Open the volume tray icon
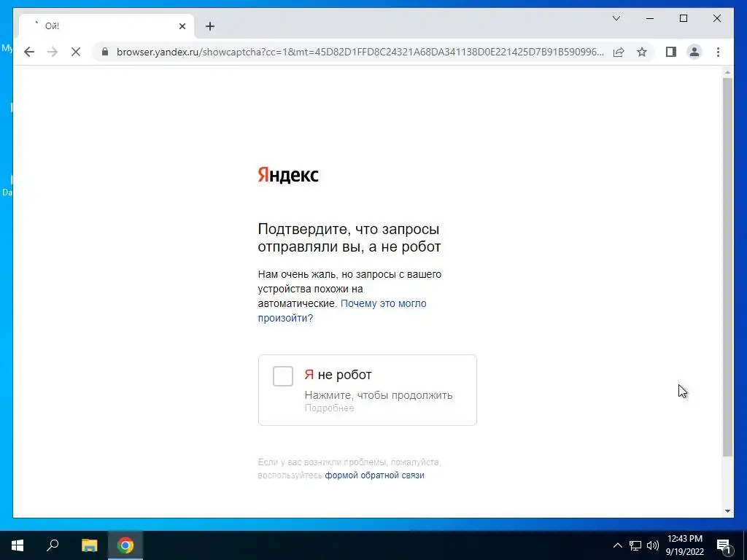747x560 pixels. coord(653,545)
